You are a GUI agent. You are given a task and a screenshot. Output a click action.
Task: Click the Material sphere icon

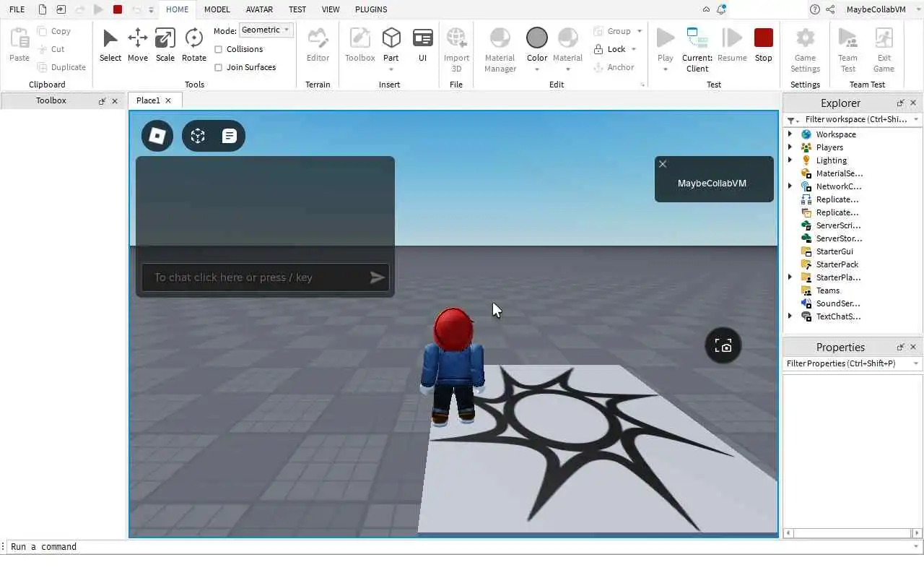pyautogui.click(x=567, y=38)
